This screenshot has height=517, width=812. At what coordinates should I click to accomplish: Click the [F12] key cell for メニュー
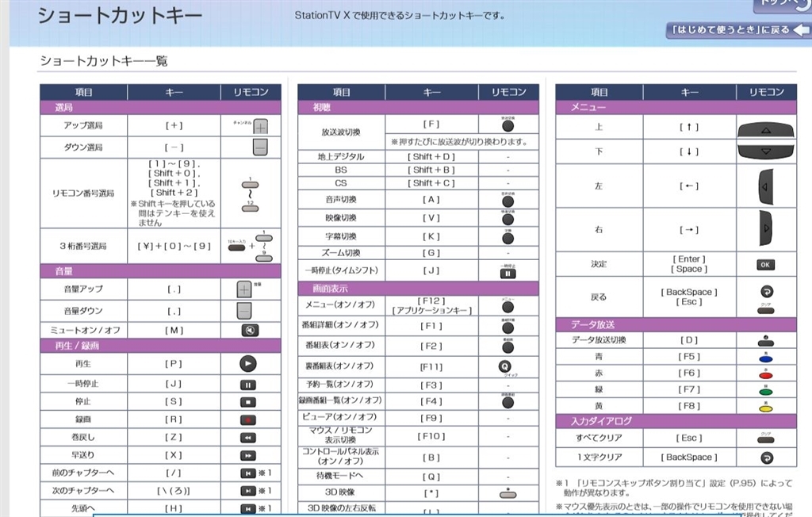[x=432, y=305]
